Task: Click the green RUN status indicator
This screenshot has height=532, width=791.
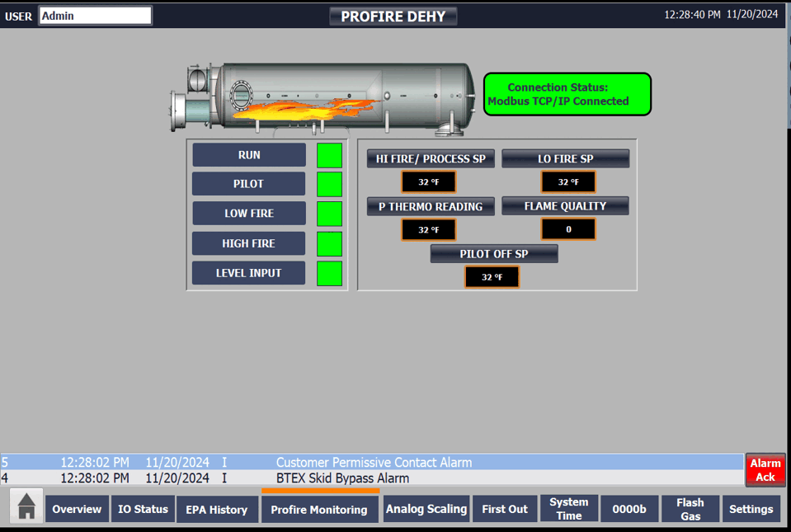Action: pos(329,155)
